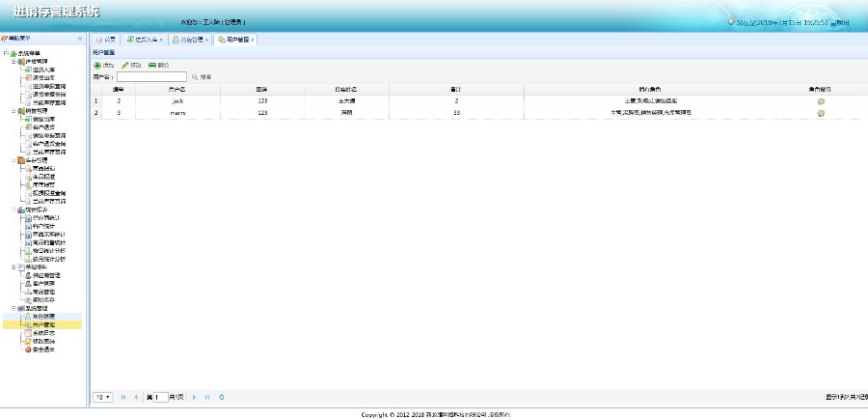Open 报损报溢查询 in the sidebar tree
The width and height of the screenshot is (868, 420).
[49, 193]
